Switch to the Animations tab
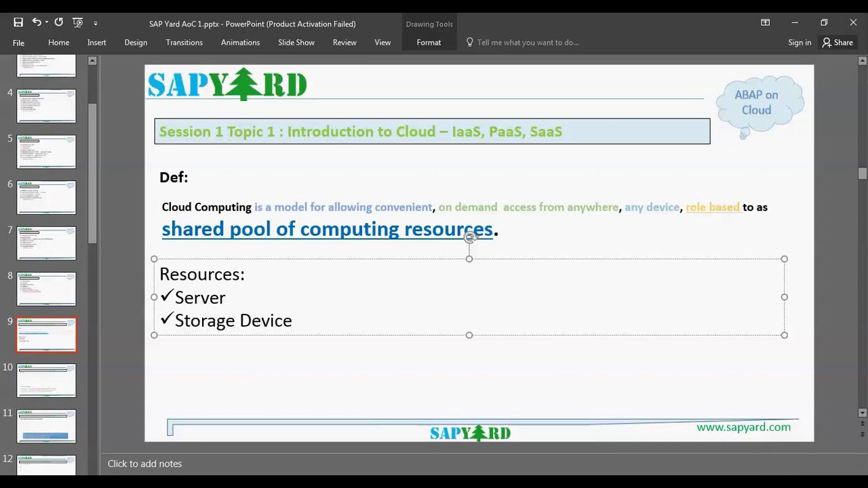This screenshot has width=868, height=488. (240, 42)
